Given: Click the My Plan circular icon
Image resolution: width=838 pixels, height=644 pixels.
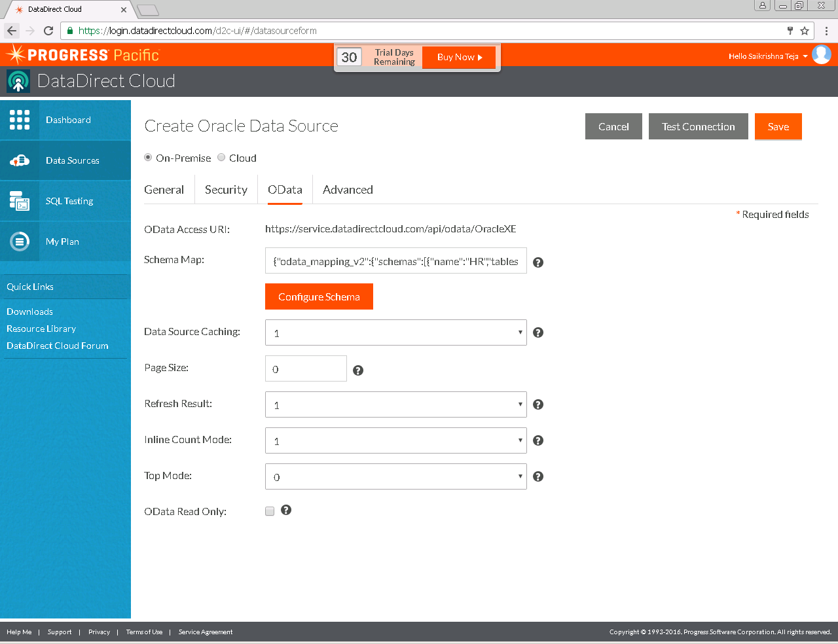Looking at the screenshot, I should click(x=20, y=241).
